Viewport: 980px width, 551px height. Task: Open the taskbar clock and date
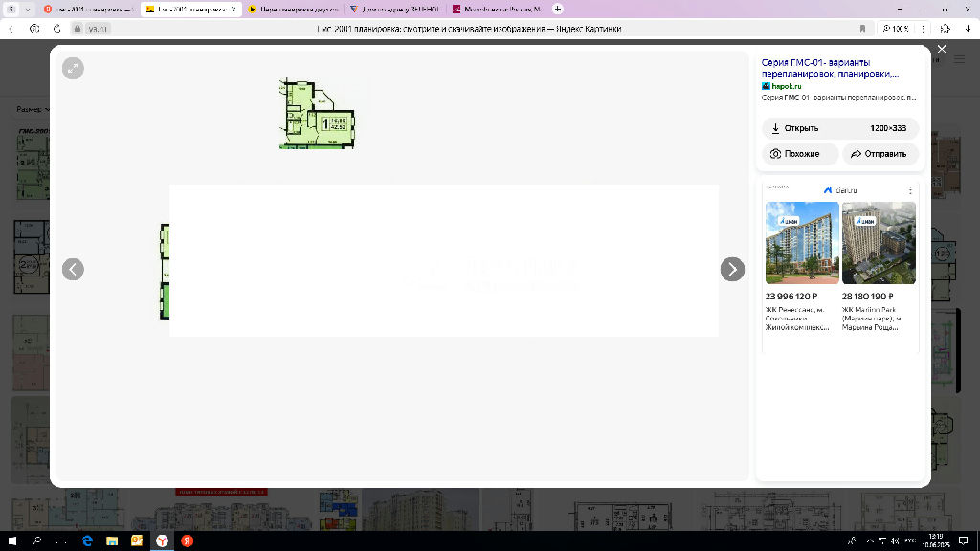coord(936,541)
